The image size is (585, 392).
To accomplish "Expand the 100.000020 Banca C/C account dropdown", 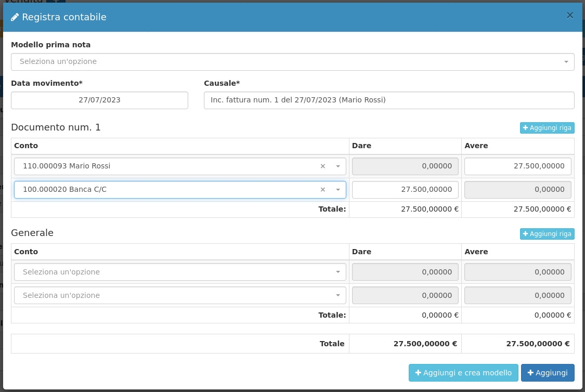I will tap(337, 190).
